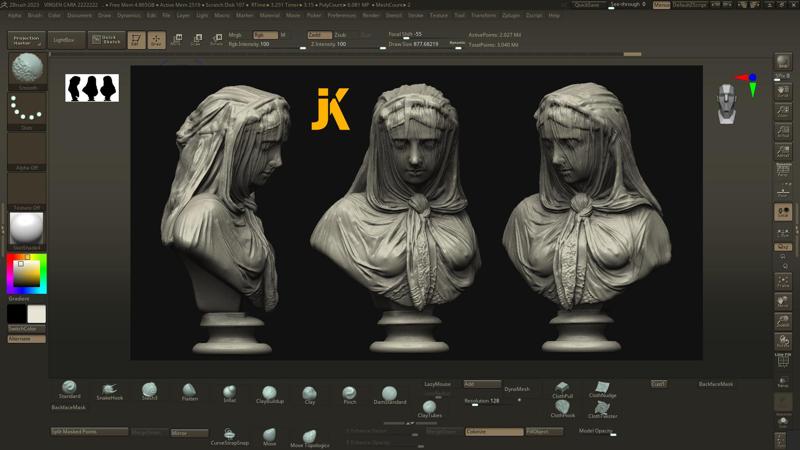Select the ClothNudge brush
Viewport: 800px width, 450px height.
[603, 389]
